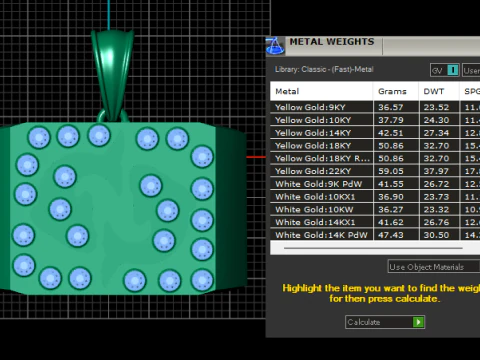Choose the White Gold:10KW entry
Image resolution: width=480 pixels, height=360 pixels.
tap(375, 209)
